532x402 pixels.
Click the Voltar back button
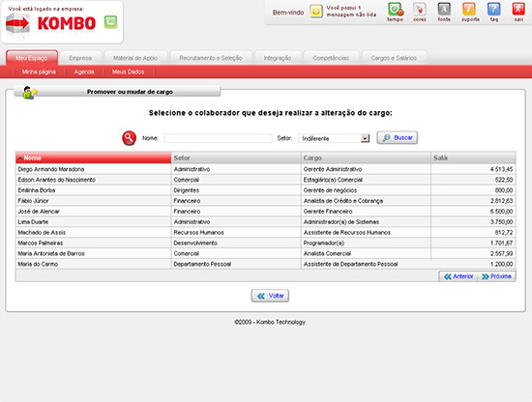[x=270, y=296]
